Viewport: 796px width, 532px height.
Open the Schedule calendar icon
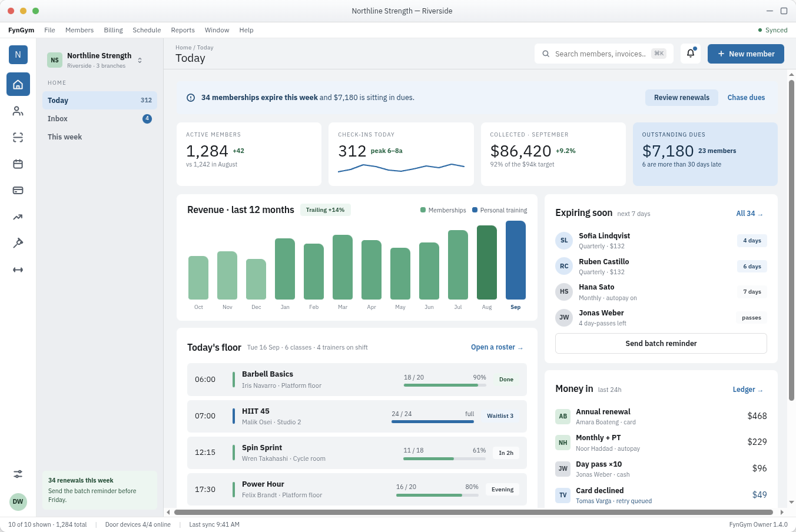[x=18, y=164]
